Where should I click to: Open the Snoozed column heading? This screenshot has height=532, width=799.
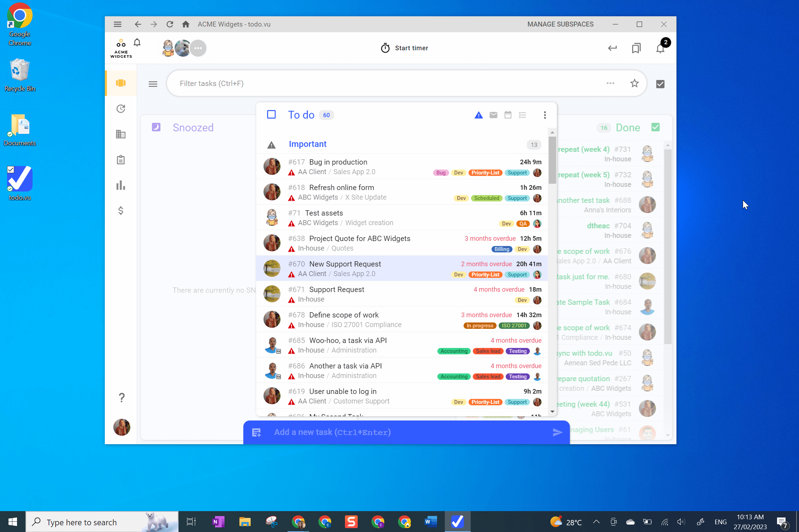coord(193,127)
